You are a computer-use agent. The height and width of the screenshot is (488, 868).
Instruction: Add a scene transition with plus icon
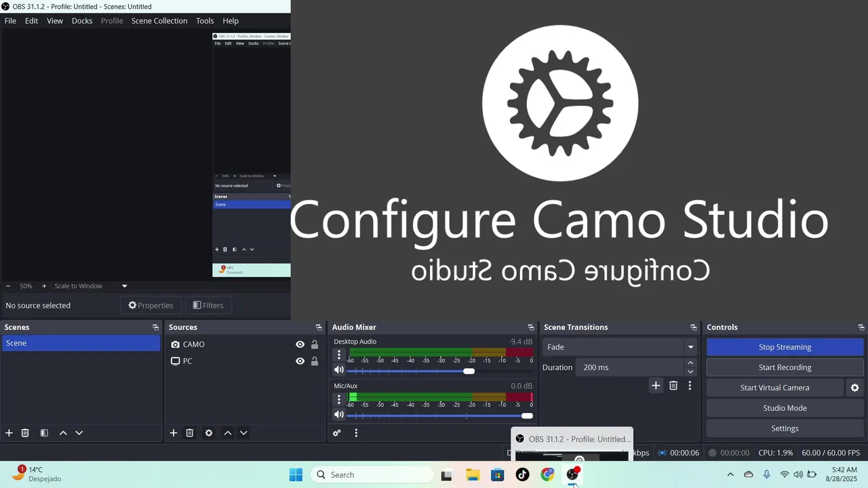tap(656, 386)
